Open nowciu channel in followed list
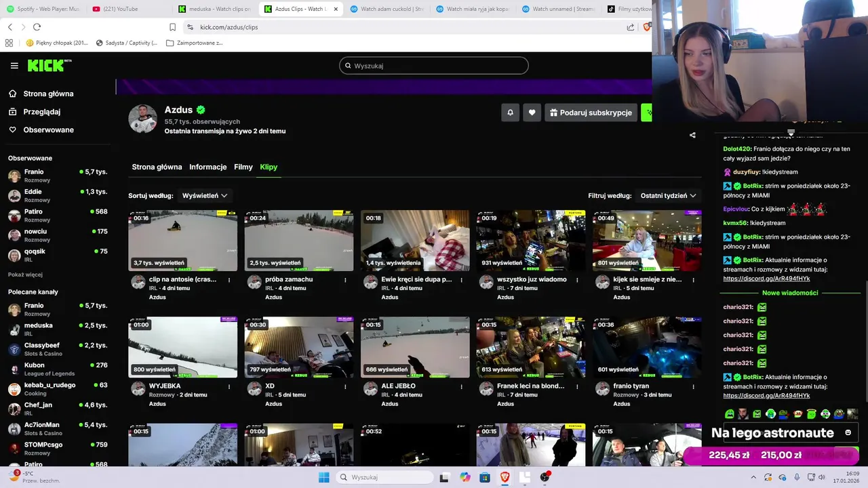The width and height of the screenshot is (868, 488). (57, 235)
